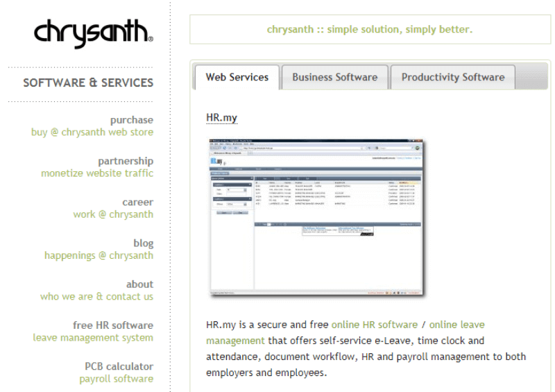This screenshot has height=392, width=555.
Task: Open 'who we are & contact us' link
Action: click(x=96, y=296)
